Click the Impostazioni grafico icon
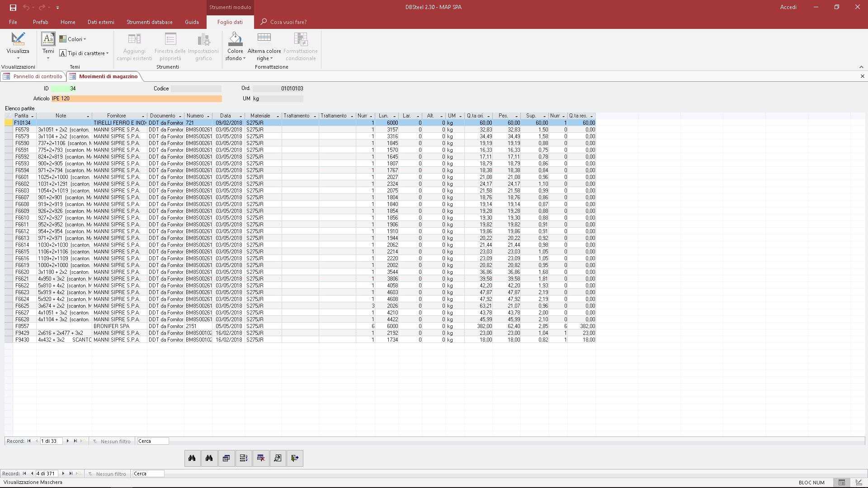868x488 pixels. [203, 39]
